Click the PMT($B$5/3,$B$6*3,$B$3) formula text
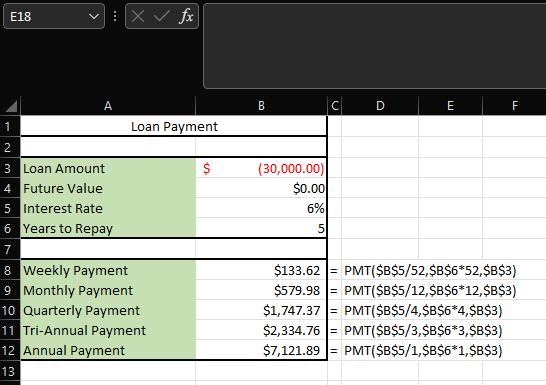546x385 pixels. pos(423,330)
